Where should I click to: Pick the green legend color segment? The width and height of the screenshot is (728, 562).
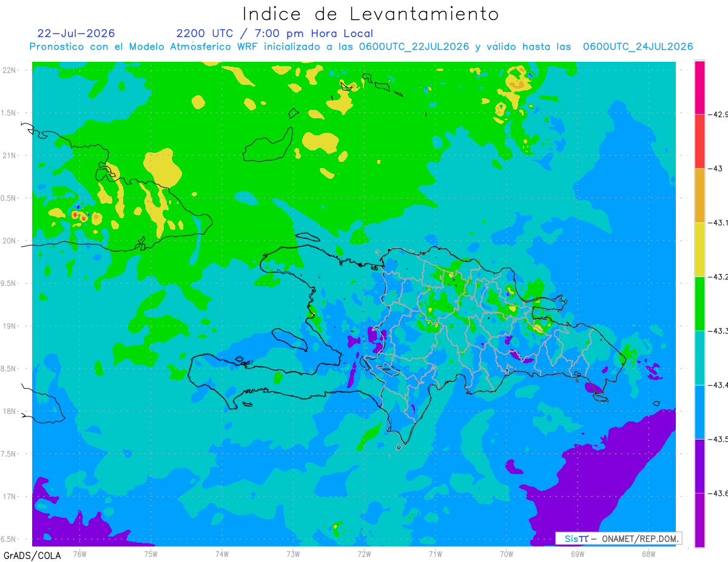click(699, 303)
